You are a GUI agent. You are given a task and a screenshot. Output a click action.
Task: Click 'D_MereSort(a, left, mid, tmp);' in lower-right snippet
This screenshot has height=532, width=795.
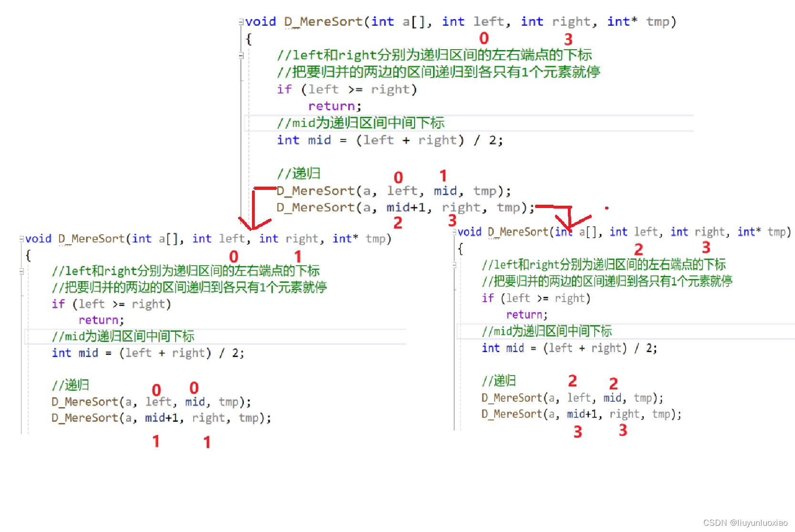pos(572,398)
